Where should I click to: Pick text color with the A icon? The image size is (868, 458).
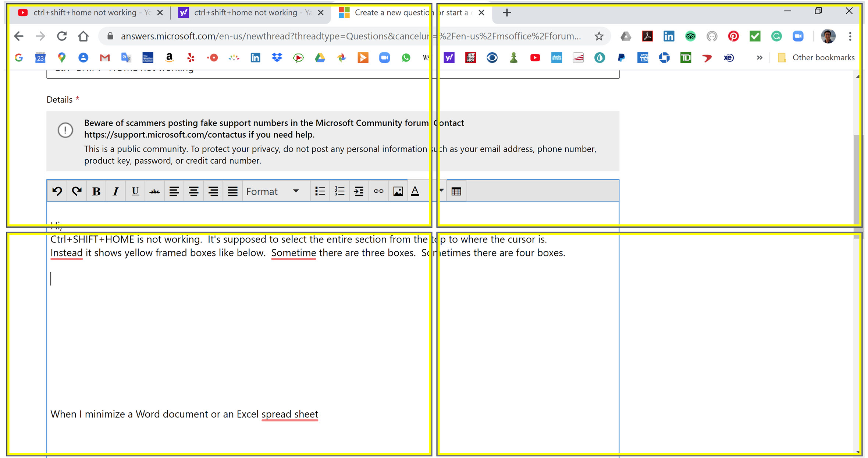pos(415,191)
